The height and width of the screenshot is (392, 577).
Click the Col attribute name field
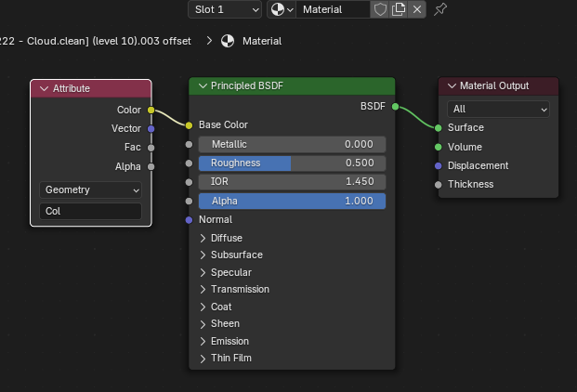pos(90,211)
